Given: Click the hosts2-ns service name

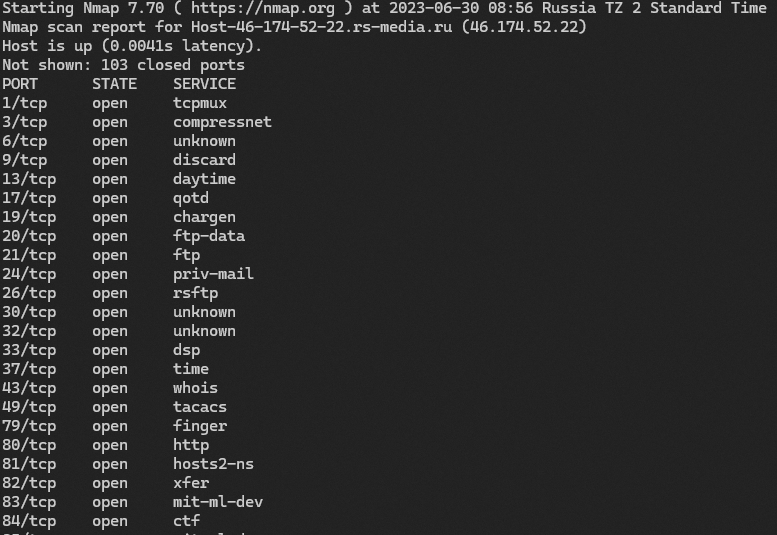Looking at the screenshot, I should coord(213,464).
